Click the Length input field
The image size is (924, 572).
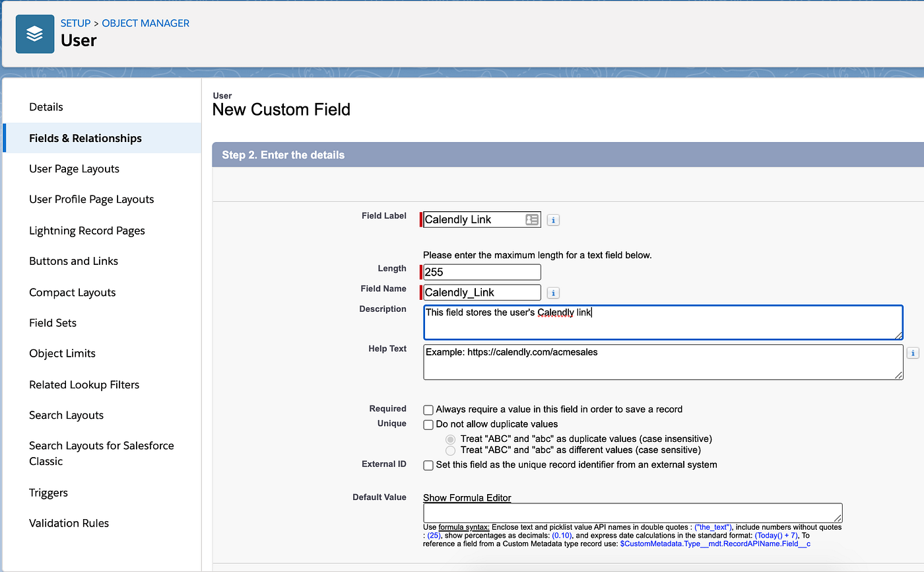click(482, 272)
